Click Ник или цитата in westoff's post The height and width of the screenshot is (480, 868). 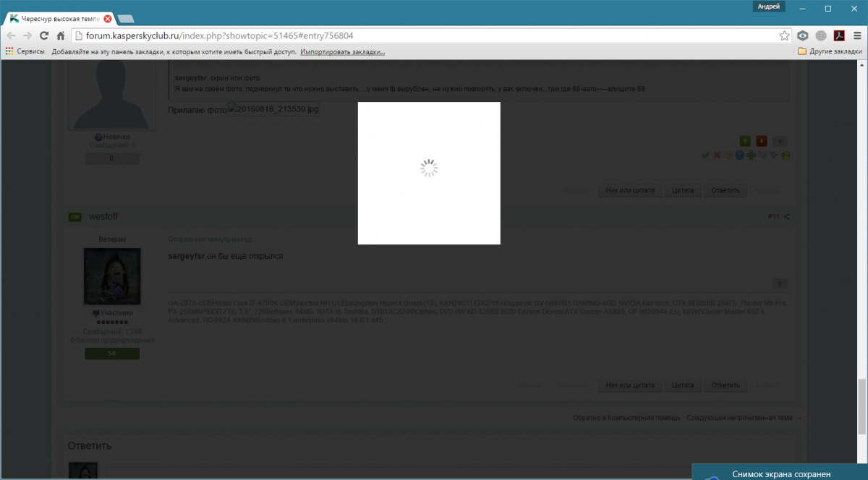click(629, 385)
